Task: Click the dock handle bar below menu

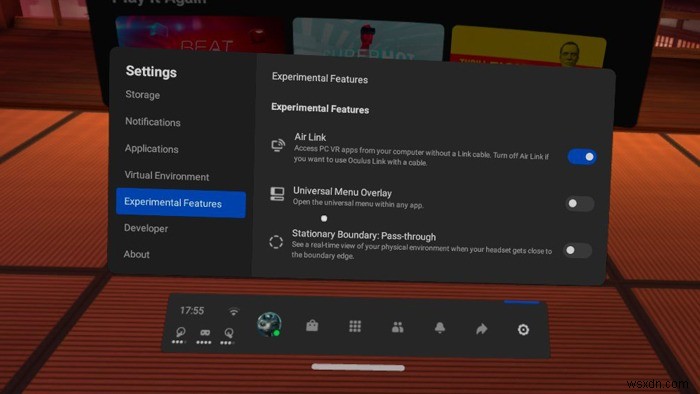Action: click(358, 367)
